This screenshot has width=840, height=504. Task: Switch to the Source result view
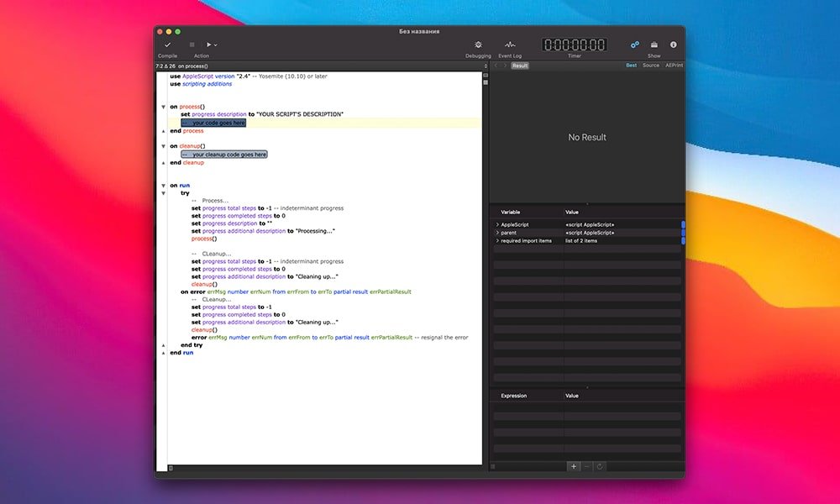click(651, 66)
